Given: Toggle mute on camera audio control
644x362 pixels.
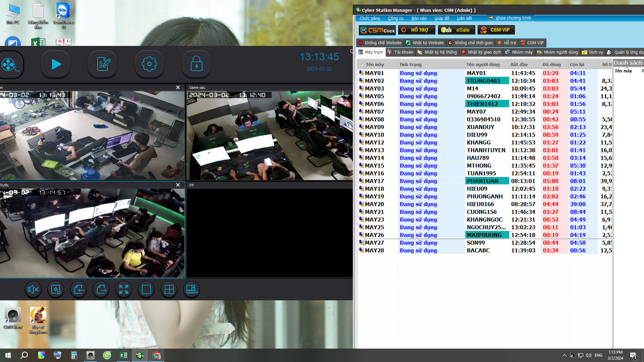Looking at the screenshot, I should click(33, 289).
